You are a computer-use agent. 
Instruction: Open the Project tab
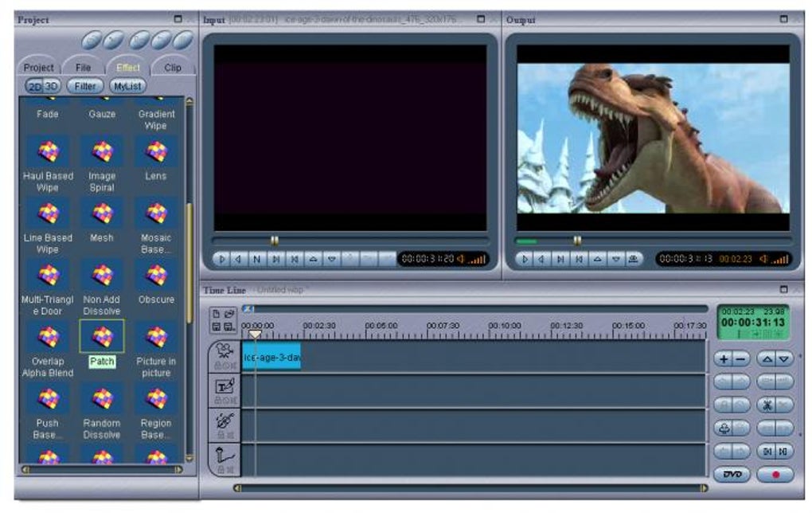click(38, 68)
